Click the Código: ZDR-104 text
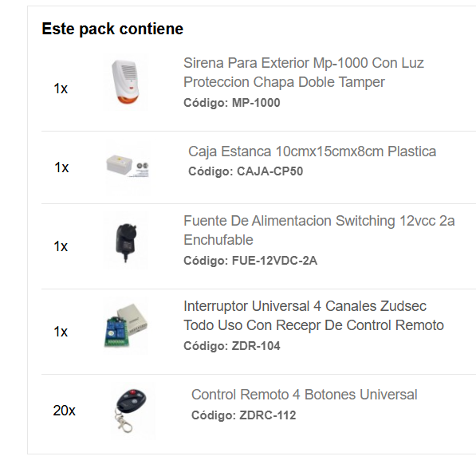The height and width of the screenshot is (468, 476). tap(232, 346)
